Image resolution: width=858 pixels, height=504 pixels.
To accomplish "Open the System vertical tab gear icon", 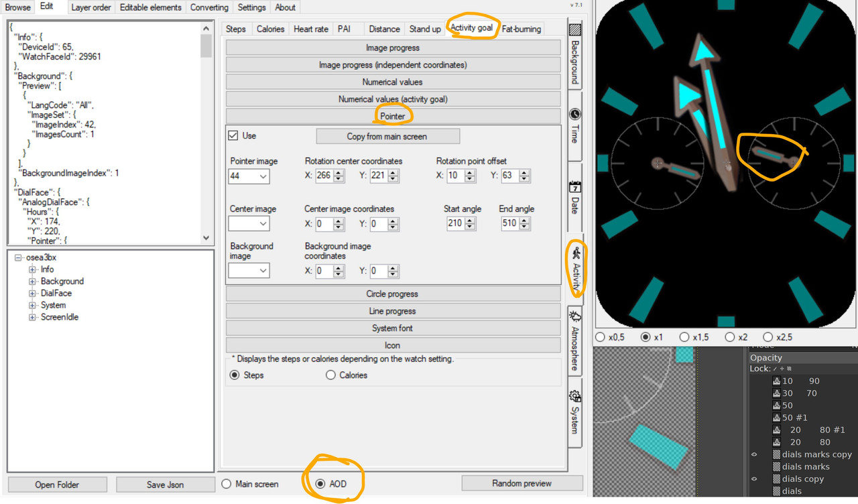I will click(x=574, y=397).
